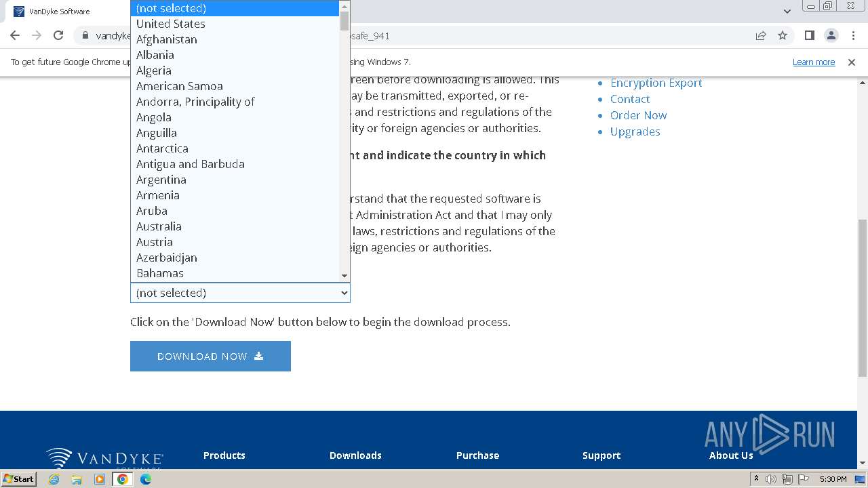This screenshot has height=488, width=868.
Task: Select Algeria from country list
Action: tap(235, 70)
